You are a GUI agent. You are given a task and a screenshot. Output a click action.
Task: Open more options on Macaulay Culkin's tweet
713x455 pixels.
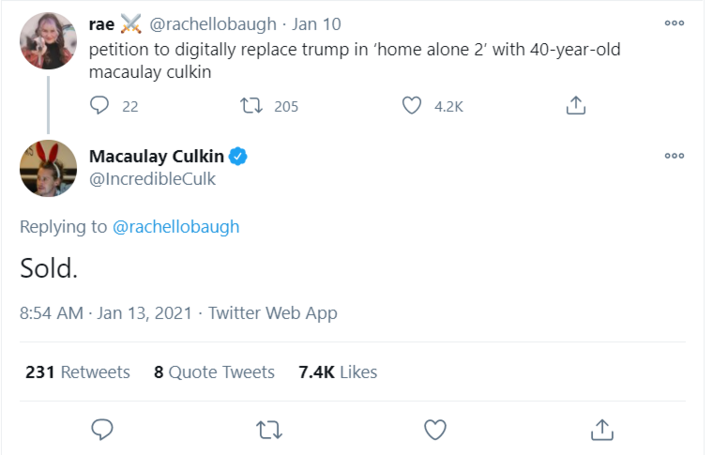(675, 156)
